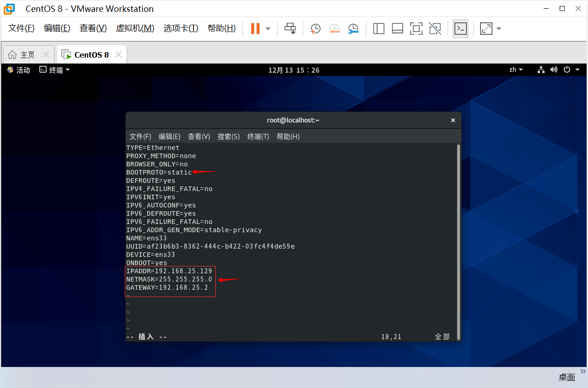The image size is (588, 388).
Task: Open terminal 编辑(E) menu
Action: (x=170, y=137)
